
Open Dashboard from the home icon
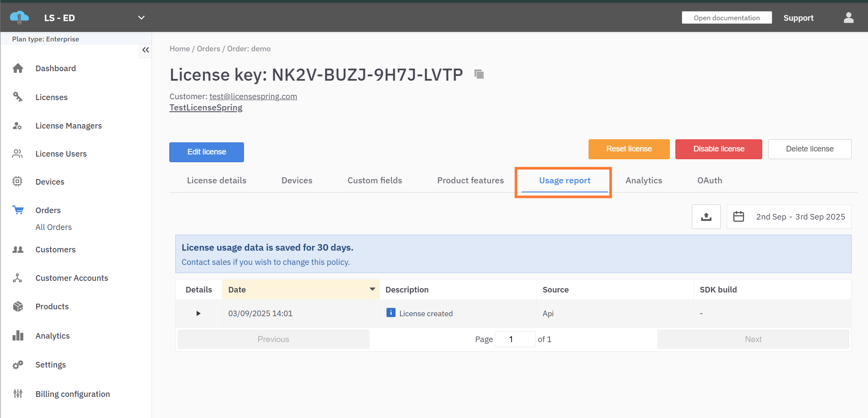[x=18, y=68]
